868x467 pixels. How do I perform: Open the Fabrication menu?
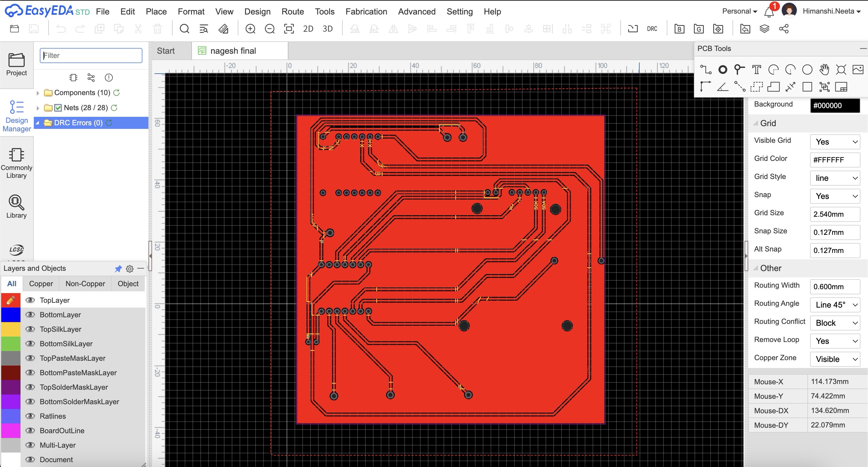click(366, 11)
